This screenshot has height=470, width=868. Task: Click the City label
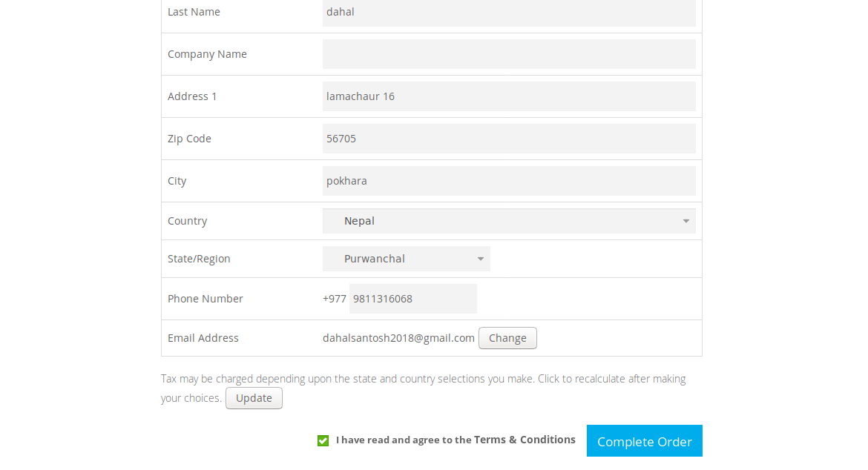[x=177, y=182]
